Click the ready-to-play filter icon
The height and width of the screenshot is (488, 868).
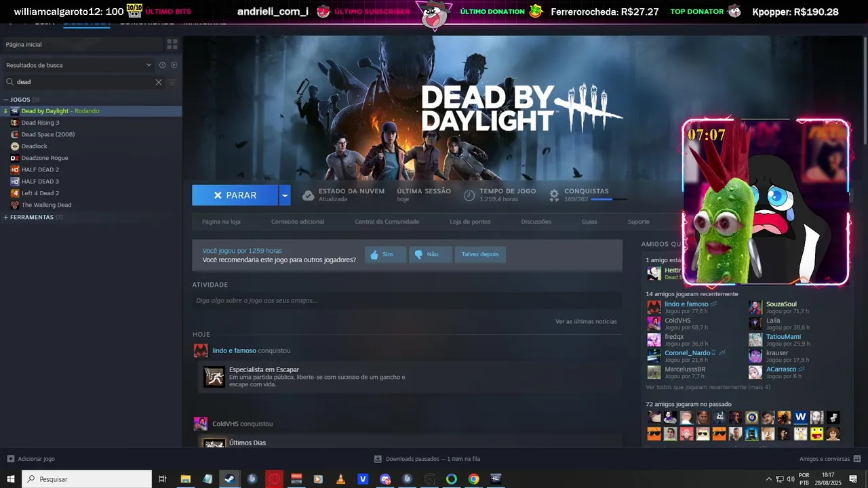click(x=174, y=65)
